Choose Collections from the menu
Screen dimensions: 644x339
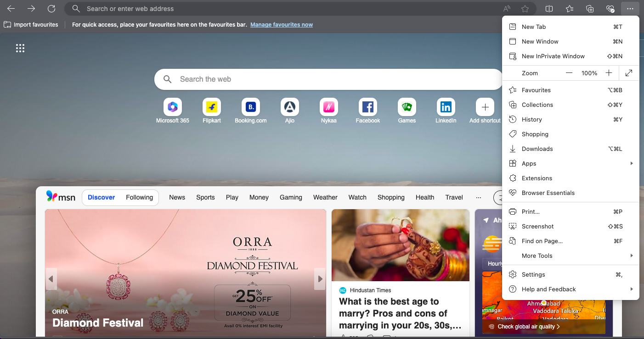point(571,105)
